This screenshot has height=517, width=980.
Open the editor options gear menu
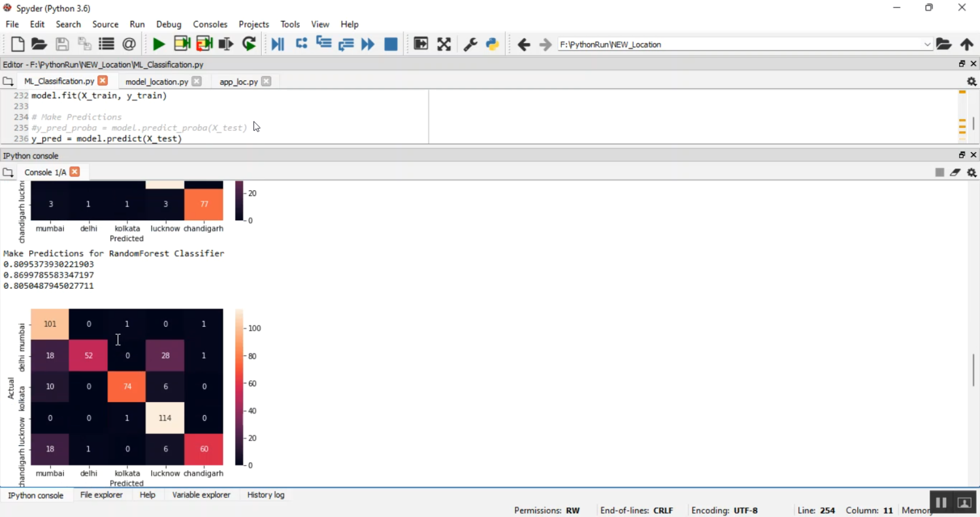972,82
